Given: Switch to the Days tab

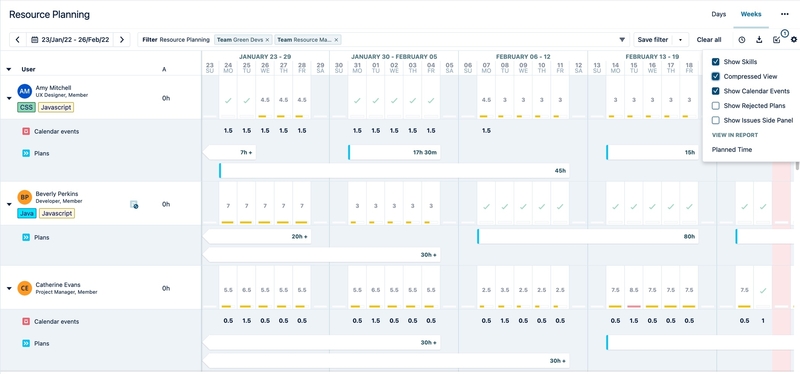Looking at the screenshot, I should [x=718, y=14].
